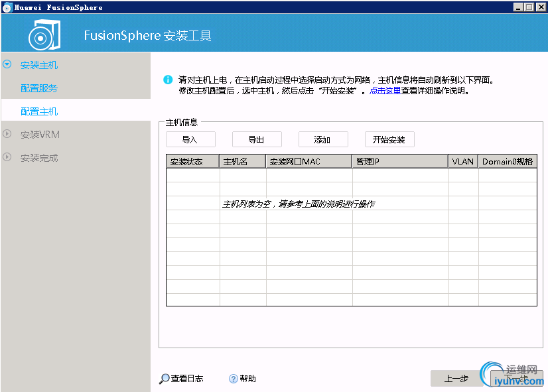Click the 主机名 column header
The image size is (548, 392).
click(243, 161)
